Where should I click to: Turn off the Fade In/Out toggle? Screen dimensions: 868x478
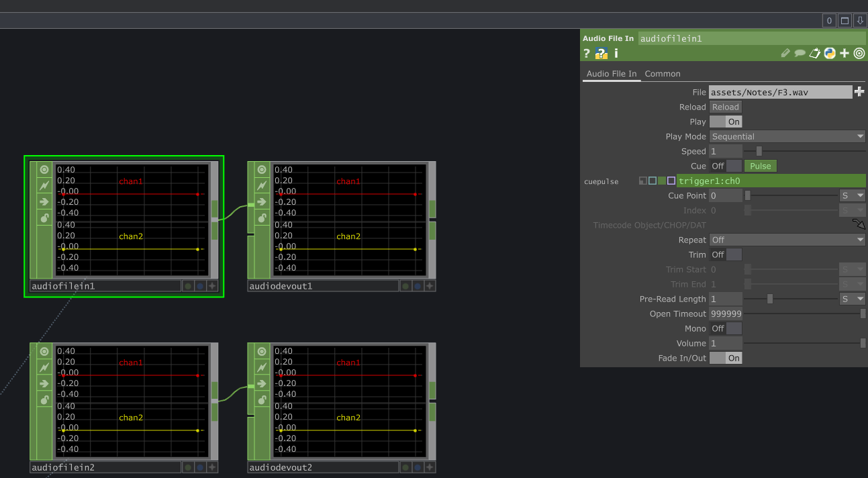click(726, 358)
